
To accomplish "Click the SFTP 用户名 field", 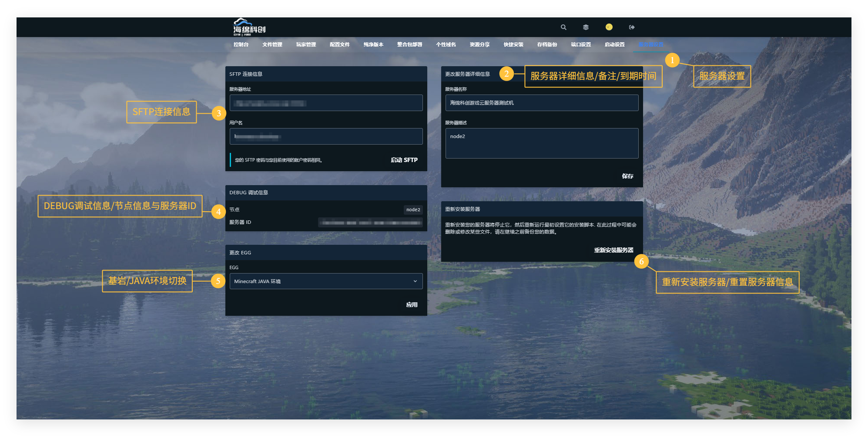I will (x=326, y=136).
